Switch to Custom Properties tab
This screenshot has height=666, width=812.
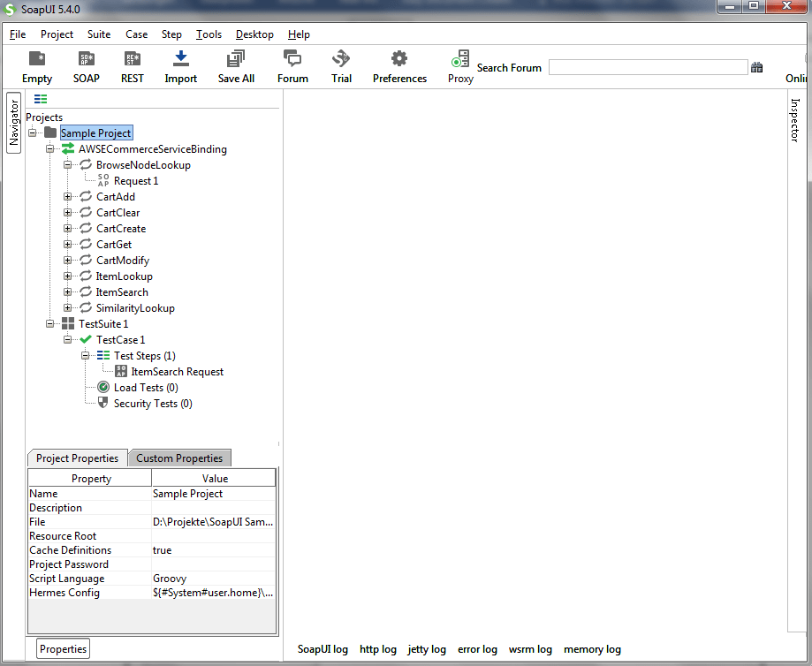[179, 458]
